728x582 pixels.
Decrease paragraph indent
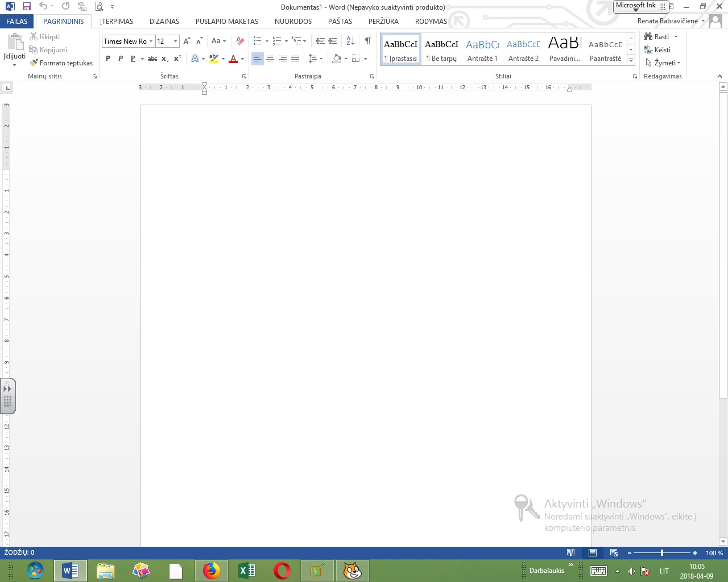[x=320, y=41]
